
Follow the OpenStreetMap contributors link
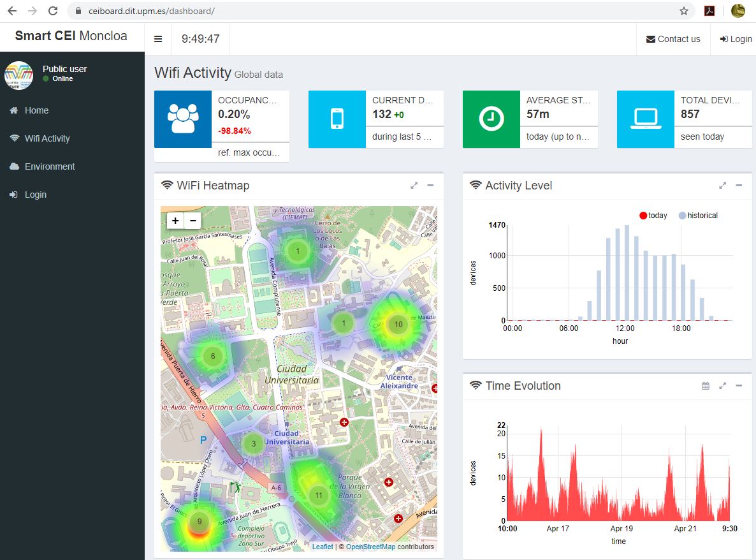tap(372, 546)
